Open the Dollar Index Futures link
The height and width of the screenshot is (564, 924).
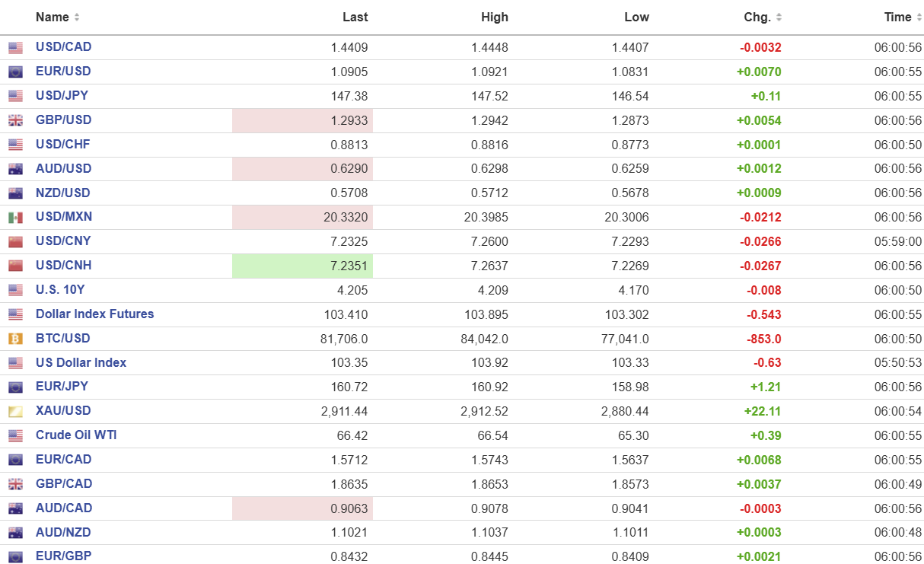pyautogui.click(x=94, y=314)
